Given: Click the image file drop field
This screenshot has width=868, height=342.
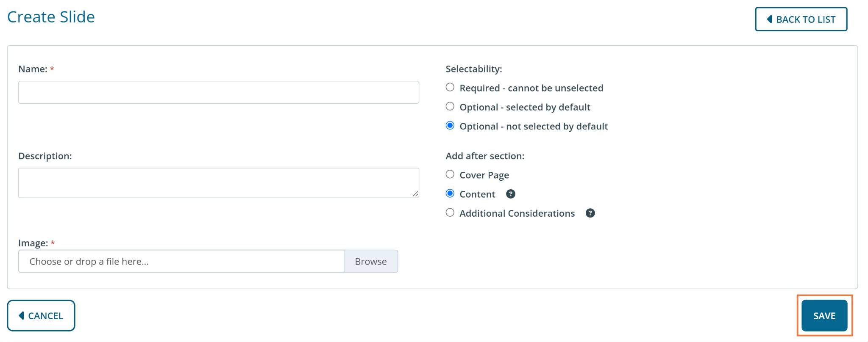Looking at the screenshot, I should tap(181, 261).
